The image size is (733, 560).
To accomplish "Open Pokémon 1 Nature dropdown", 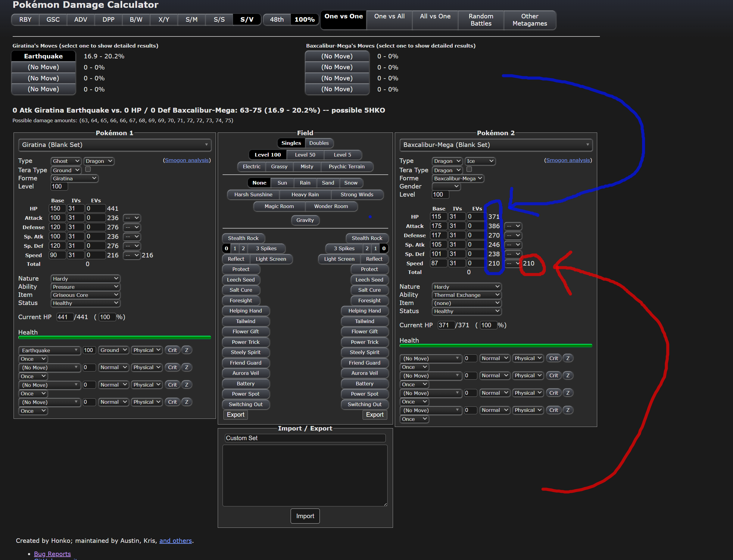I will click(85, 279).
